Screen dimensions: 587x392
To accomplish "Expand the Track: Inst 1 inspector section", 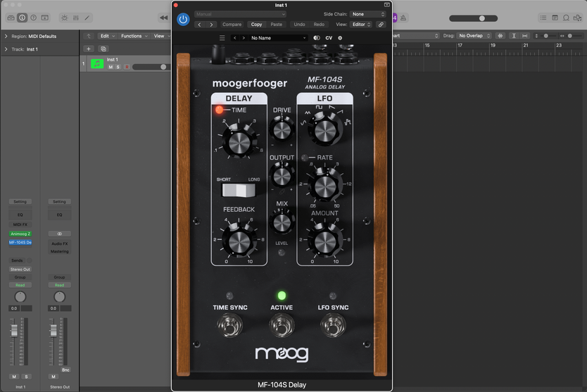I will [x=6, y=49].
